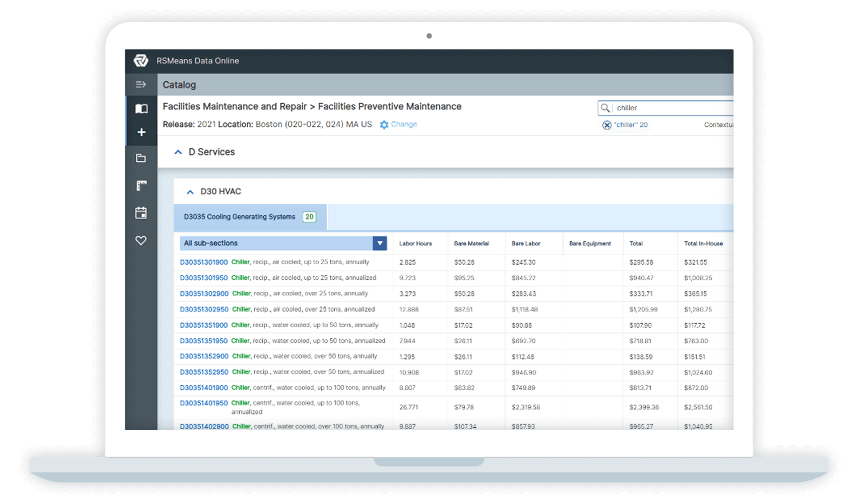Open line item D30351401900

(203, 387)
